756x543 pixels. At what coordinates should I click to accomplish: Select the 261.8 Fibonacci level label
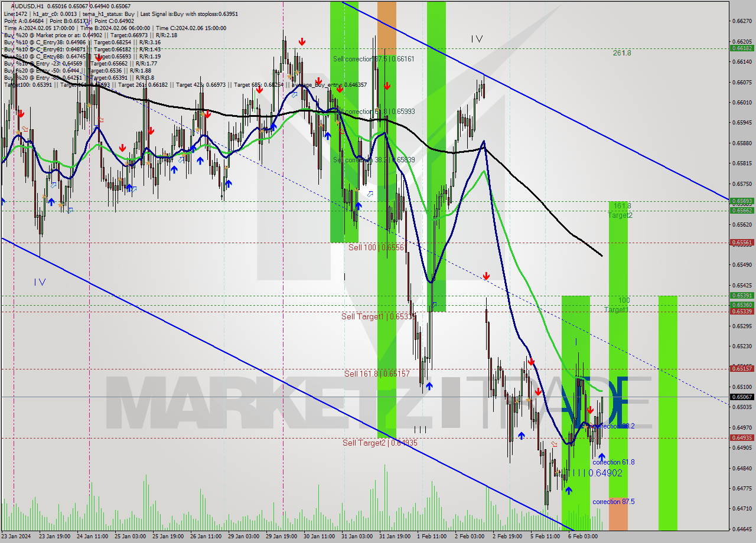coord(622,53)
